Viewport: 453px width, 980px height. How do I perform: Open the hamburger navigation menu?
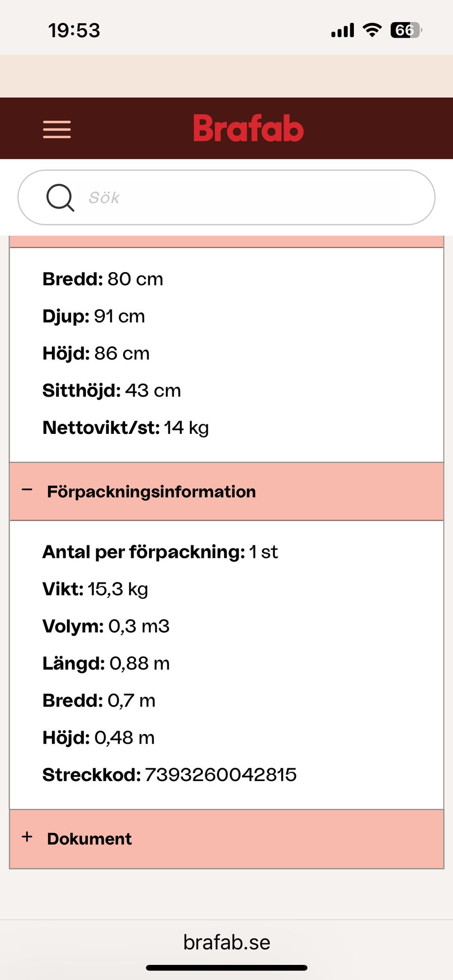57,129
